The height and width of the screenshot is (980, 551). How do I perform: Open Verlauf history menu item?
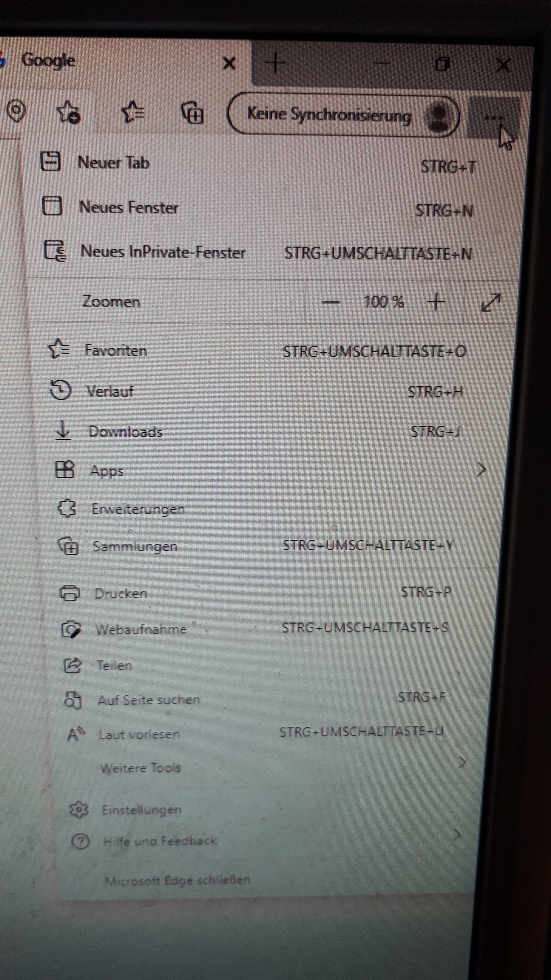coord(109,391)
